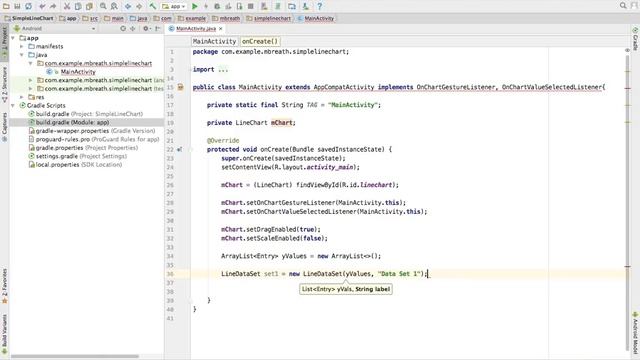Click the collapse all icon in Project panel
Image resolution: width=640 pixels, height=360 pixels.
pyautogui.click(x=133, y=29)
